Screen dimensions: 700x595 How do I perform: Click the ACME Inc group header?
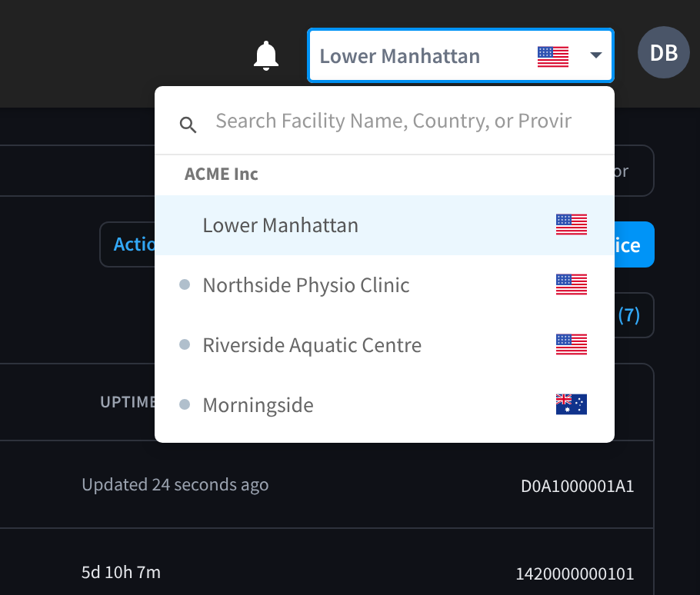tap(222, 174)
